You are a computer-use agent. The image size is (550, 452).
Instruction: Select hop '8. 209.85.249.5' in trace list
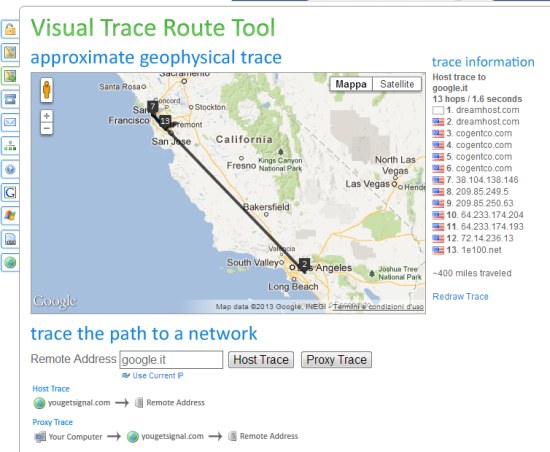coord(477,192)
